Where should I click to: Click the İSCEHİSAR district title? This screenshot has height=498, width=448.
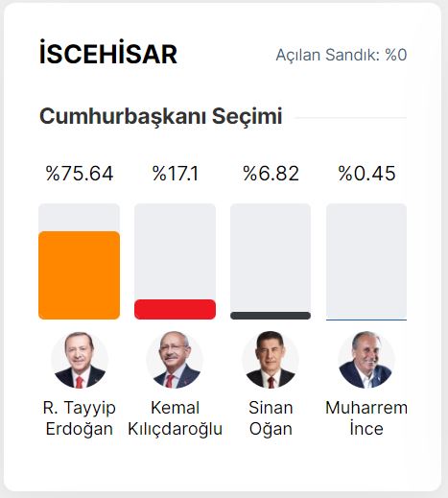108,54
